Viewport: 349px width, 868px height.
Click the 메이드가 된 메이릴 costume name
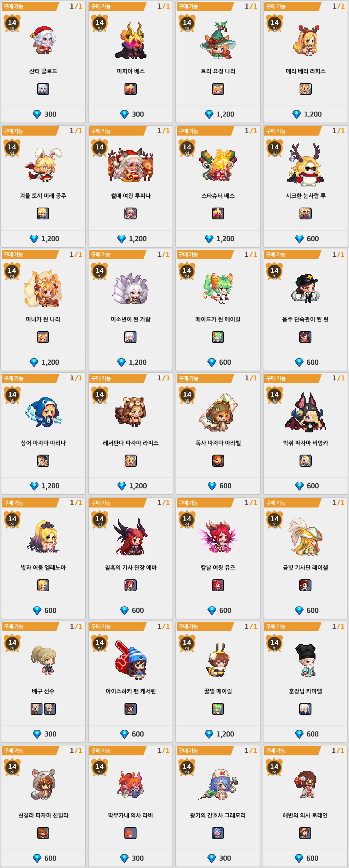(218, 319)
